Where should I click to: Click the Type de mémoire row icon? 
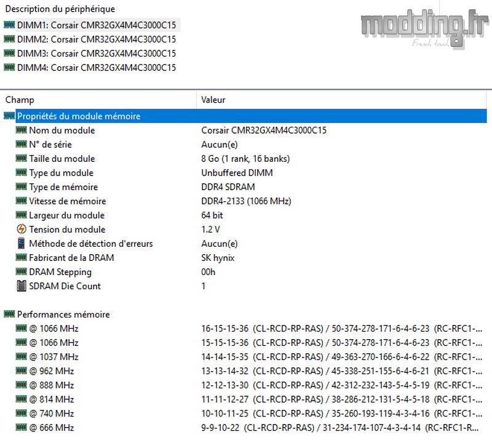point(21,186)
